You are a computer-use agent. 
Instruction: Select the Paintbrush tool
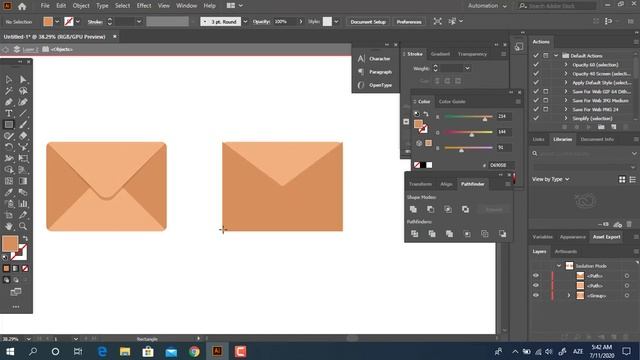click(23, 124)
